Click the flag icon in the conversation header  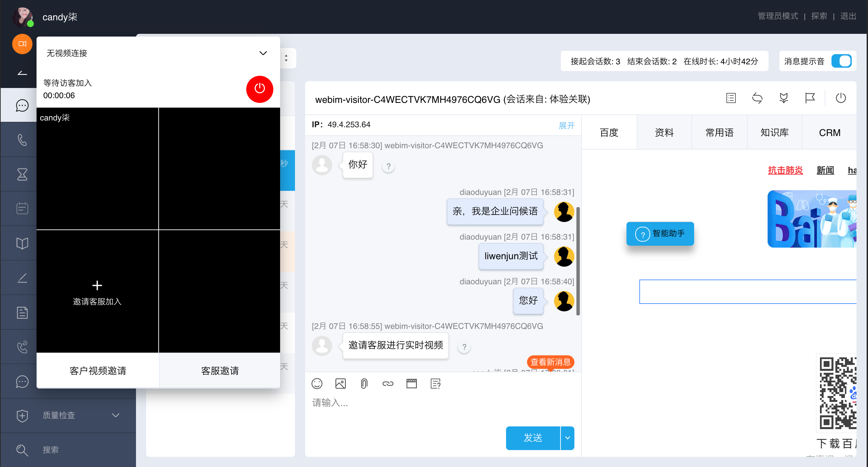pos(810,98)
